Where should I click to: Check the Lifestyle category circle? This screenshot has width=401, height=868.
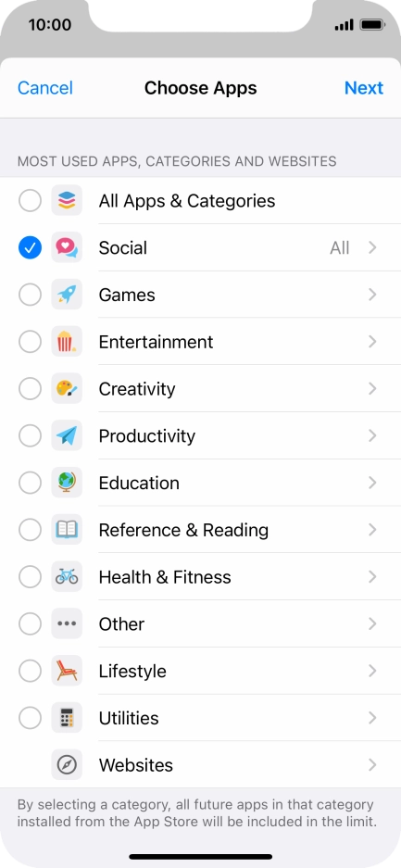tap(30, 671)
